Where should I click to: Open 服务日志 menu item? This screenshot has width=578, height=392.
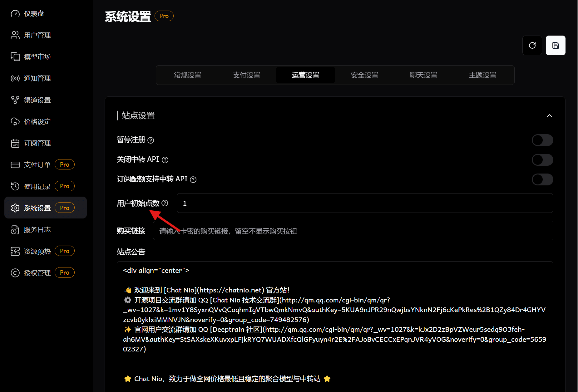(46, 230)
